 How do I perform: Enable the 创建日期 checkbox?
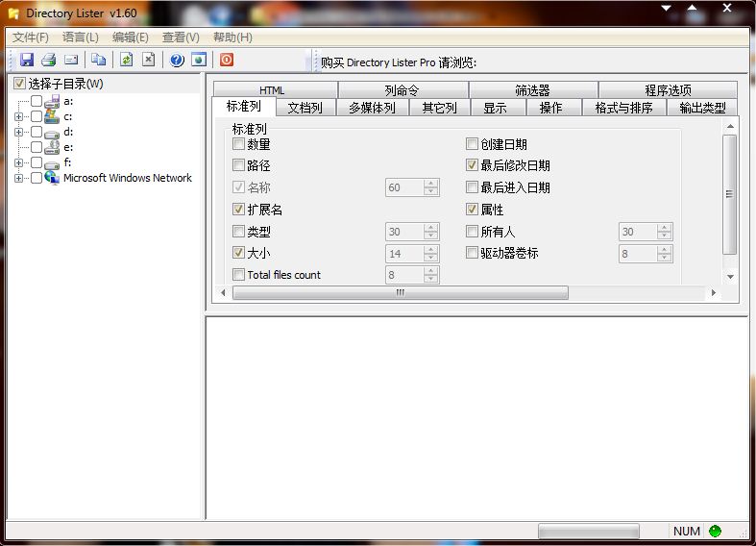(473, 144)
